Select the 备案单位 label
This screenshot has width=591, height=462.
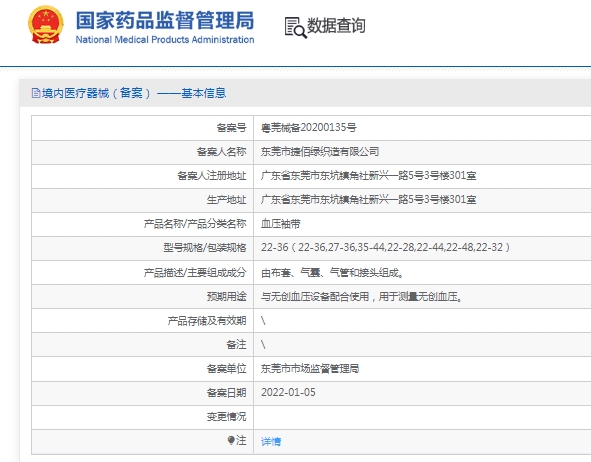click(x=227, y=369)
